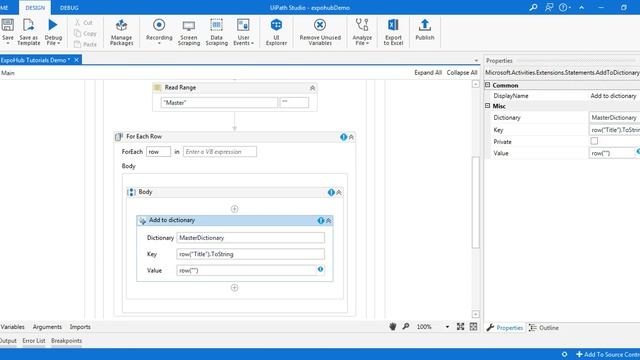This screenshot has height=360, width=640.
Task: Collapse the Body sequence
Action: tap(339, 192)
